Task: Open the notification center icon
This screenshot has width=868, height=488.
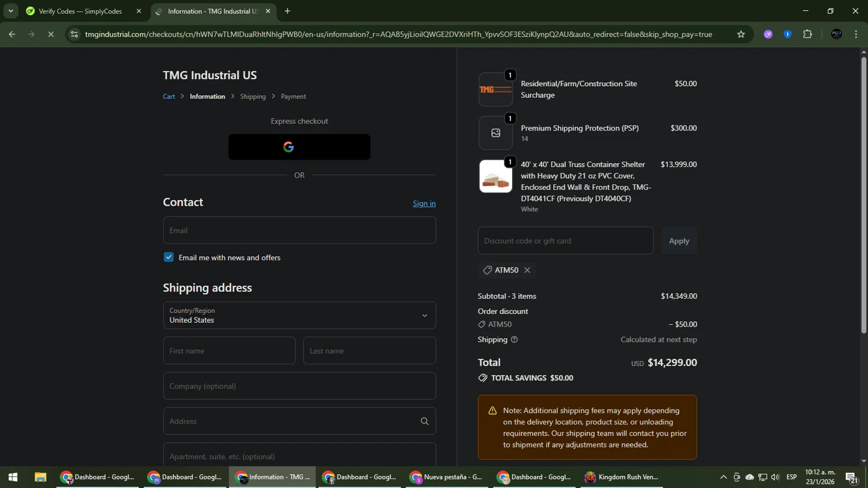Action: tap(852, 477)
